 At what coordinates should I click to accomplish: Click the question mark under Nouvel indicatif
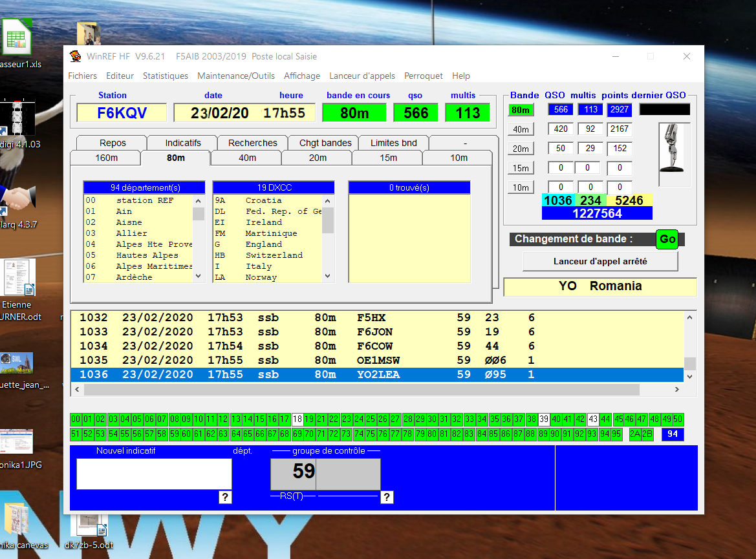[x=225, y=497]
